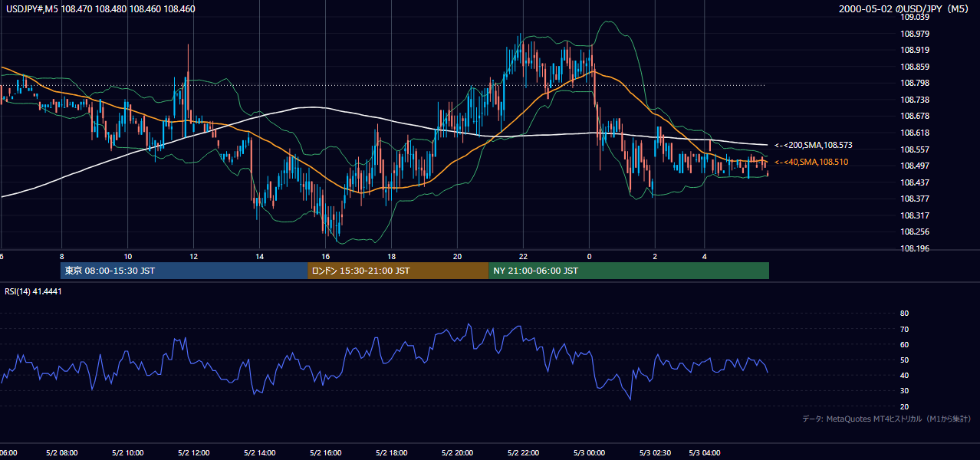Click the 108.979 price axis label

tap(915, 34)
